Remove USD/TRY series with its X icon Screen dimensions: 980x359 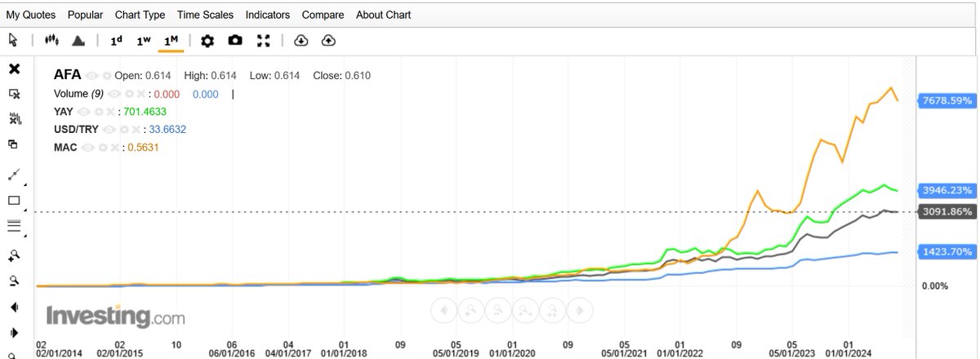pyautogui.click(x=136, y=130)
